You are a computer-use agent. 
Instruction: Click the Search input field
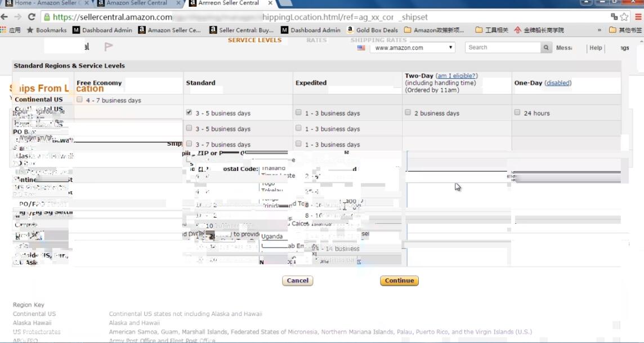(503, 48)
